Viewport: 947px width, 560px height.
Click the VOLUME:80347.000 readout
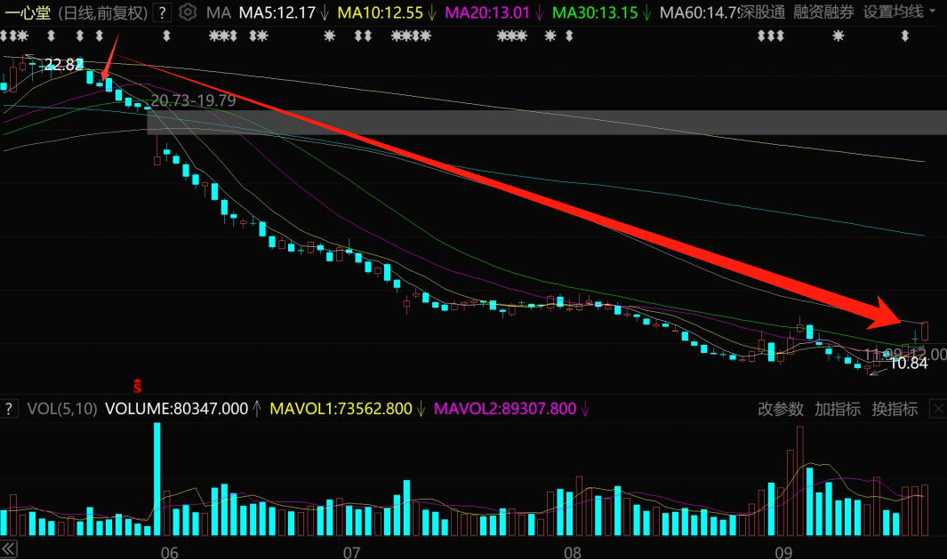point(176,409)
